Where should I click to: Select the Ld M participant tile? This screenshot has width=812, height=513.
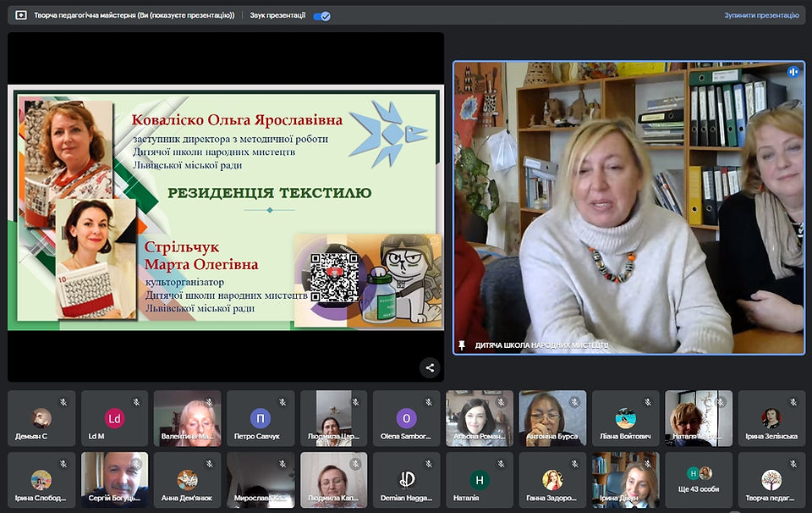point(114,419)
